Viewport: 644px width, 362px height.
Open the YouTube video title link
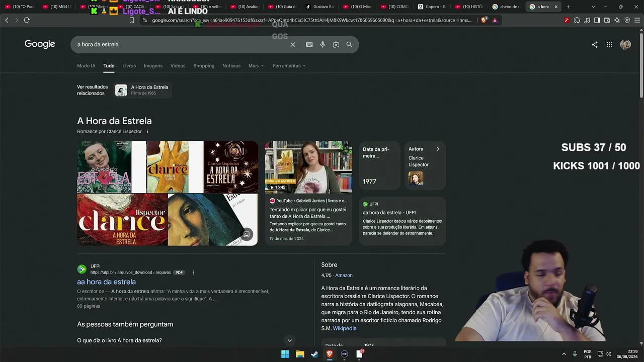click(307, 213)
